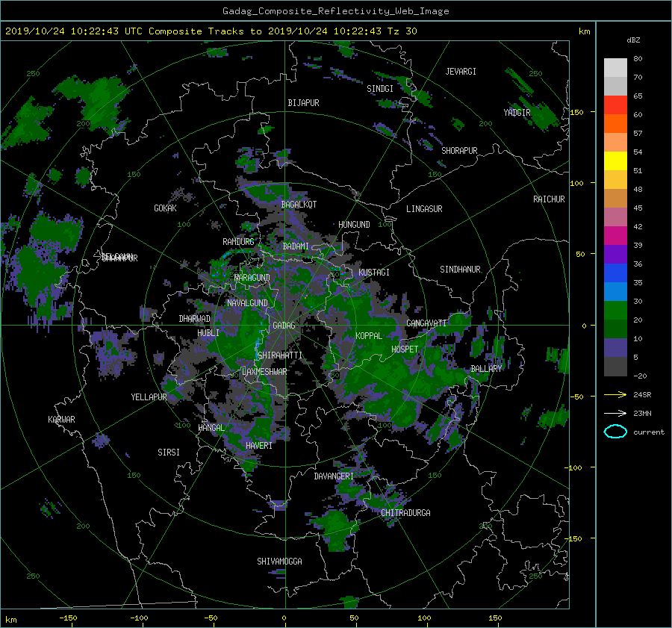Viewport: 672px width, 628px height.
Task: Click the HOSPET city label
Action: [405, 349]
